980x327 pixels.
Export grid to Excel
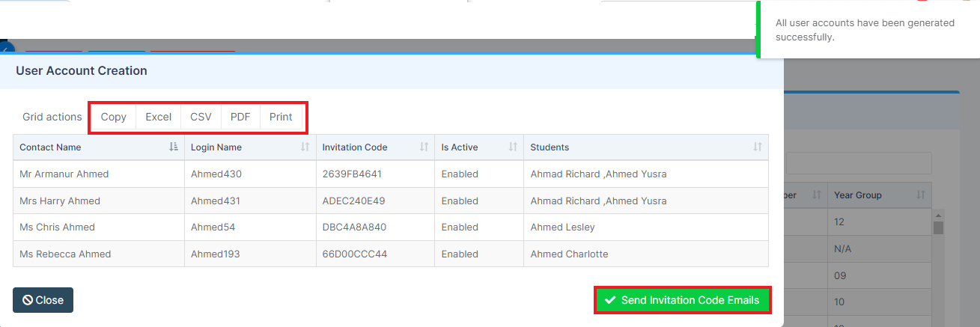[x=158, y=117]
